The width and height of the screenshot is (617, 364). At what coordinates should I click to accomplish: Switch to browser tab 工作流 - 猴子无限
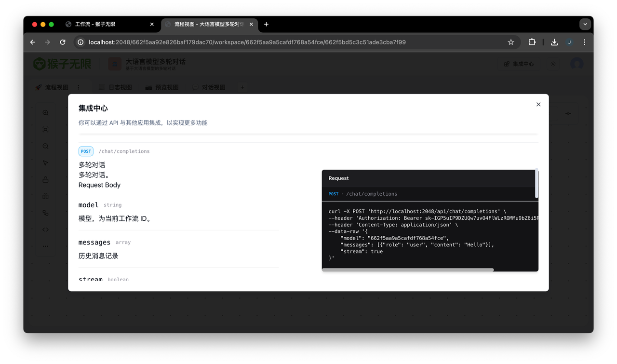click(x=95, y=24)
